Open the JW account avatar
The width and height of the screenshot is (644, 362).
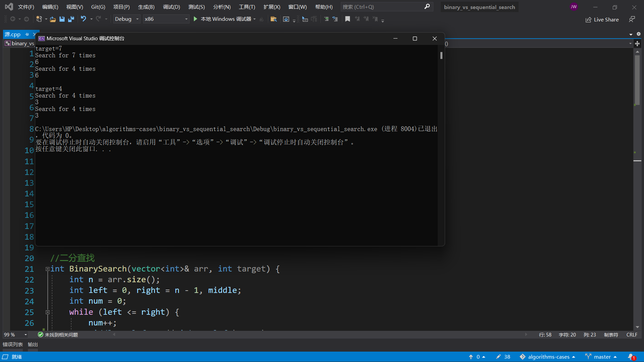point(574,7)
